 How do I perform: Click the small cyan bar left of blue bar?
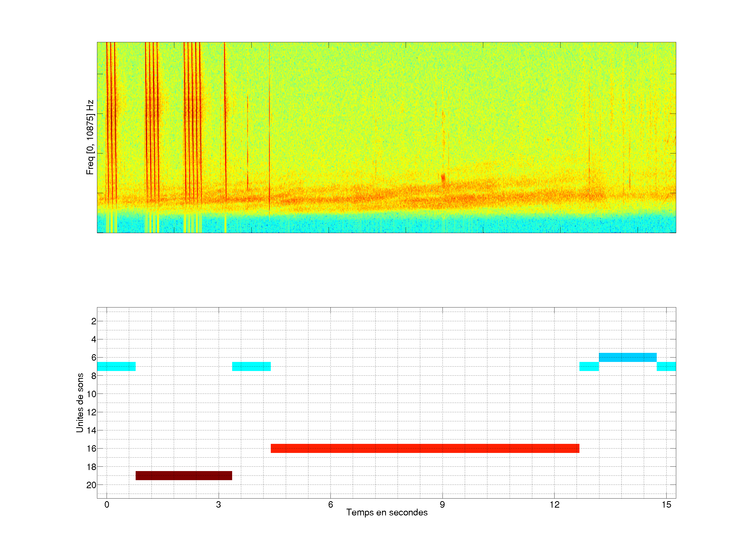click(x=589, y=366)
